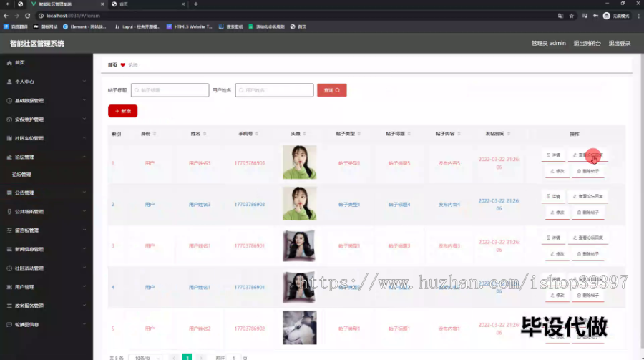Click the 基础数据管理 clock icon
644x360 pixels.
pyautogui.click(x=9, y=101)
